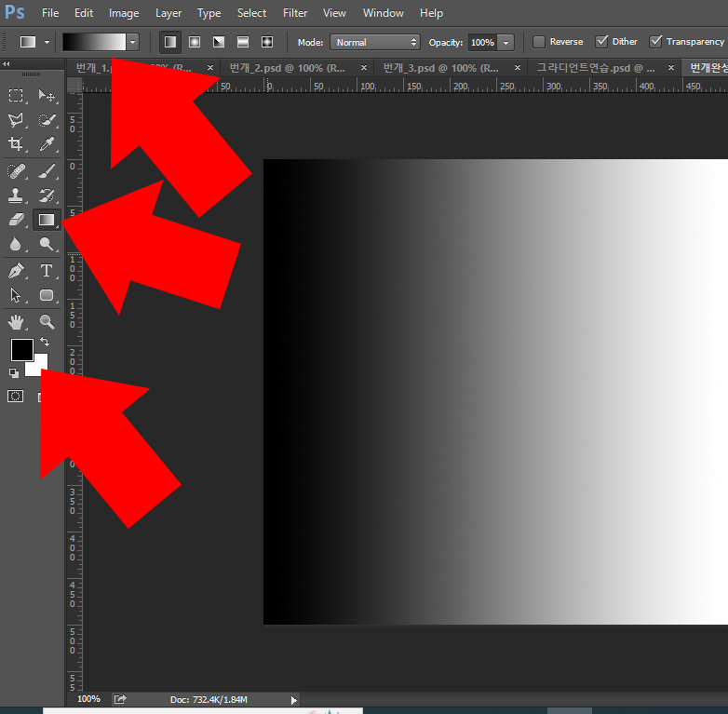
Task: Select the Crop tool
Action: click(16, 144)
